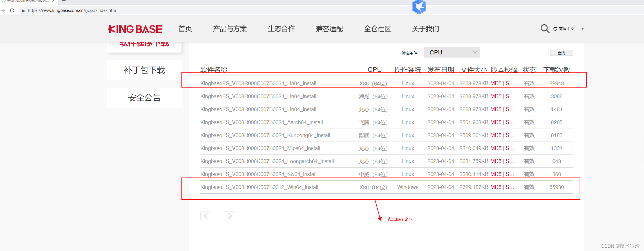Screen dimensions: 644x251
Task: Click the filter text input field
Action: point(515,53)
